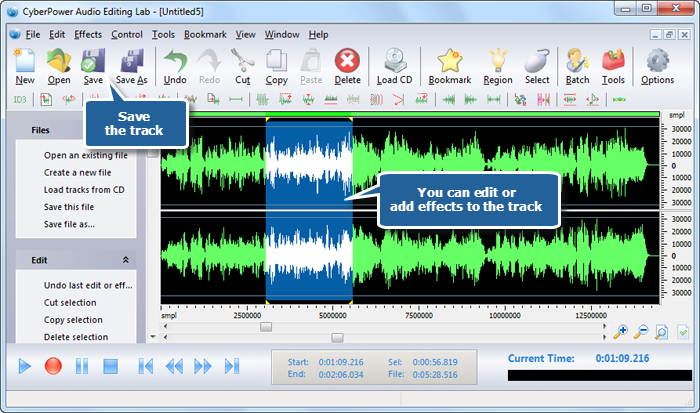Start recording with the red Record button
The width and height of the screenshot is (700, 413).
53,366
